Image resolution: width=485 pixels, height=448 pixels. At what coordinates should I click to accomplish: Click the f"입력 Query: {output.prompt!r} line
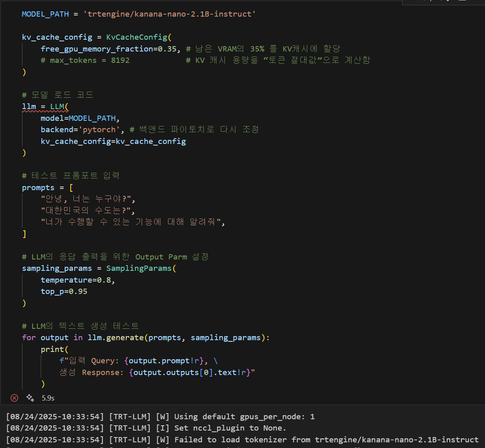(x=138, y=361)
